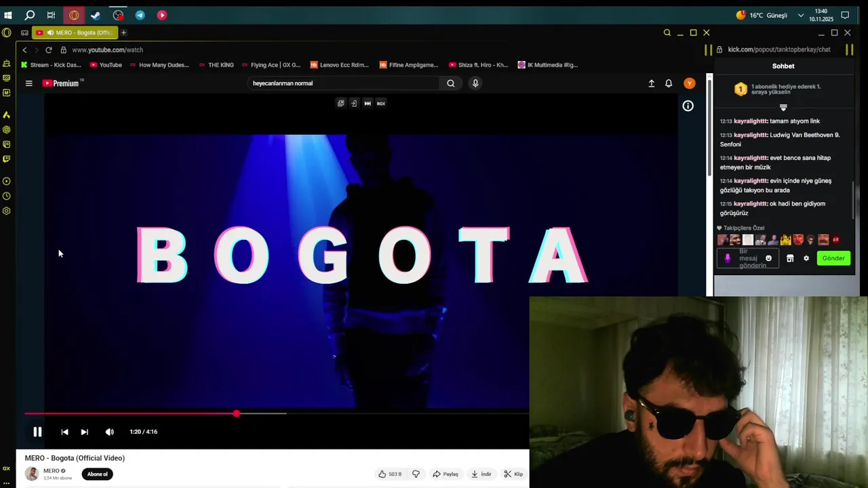Screen dimensions: 868x488
Task: Reload the YouTube page
Action: point(48,49)
